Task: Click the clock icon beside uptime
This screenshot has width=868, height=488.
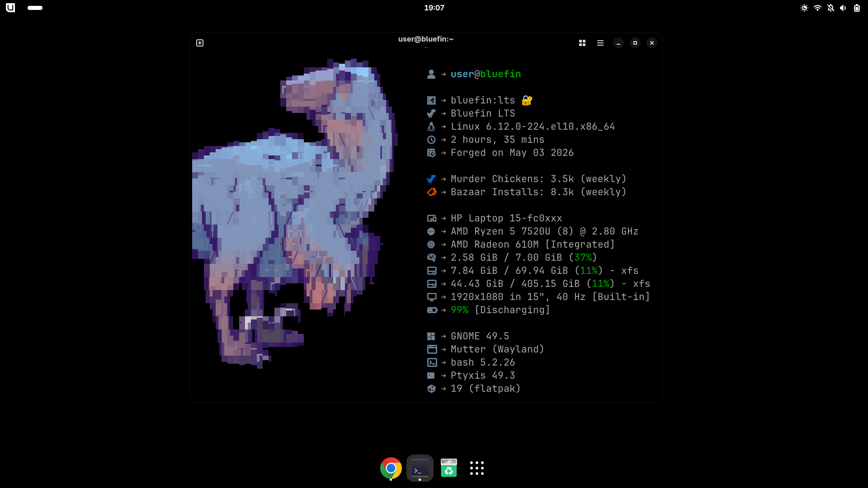Action: pyautogui.click(x=431, y=140)
